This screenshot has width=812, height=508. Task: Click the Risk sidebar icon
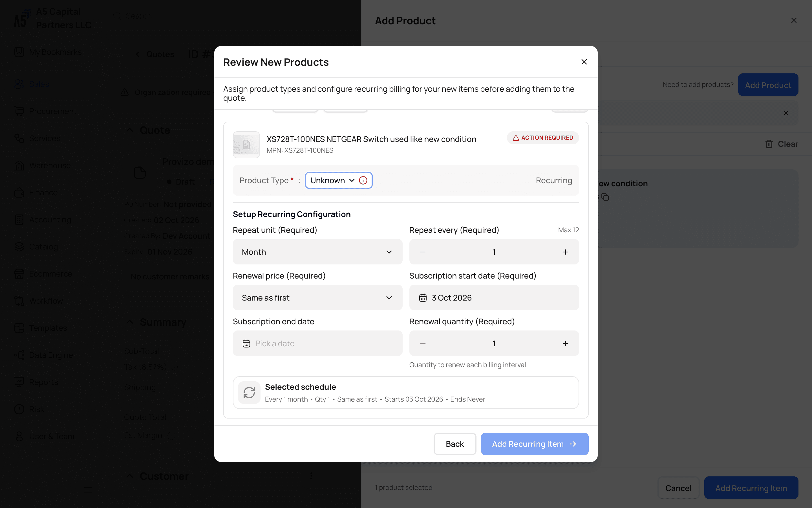tap(19, 409)
